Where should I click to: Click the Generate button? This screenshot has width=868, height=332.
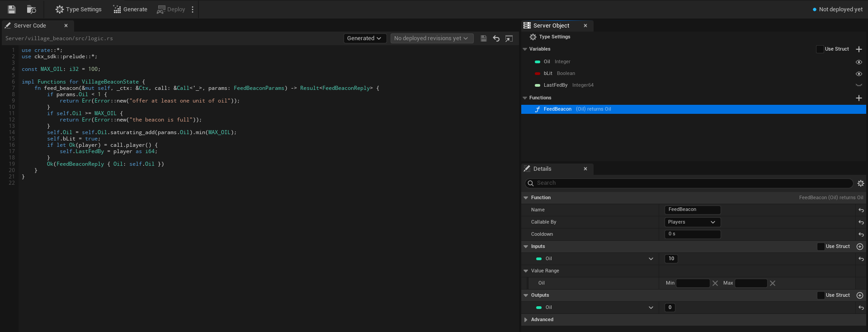tap(130, 9)
